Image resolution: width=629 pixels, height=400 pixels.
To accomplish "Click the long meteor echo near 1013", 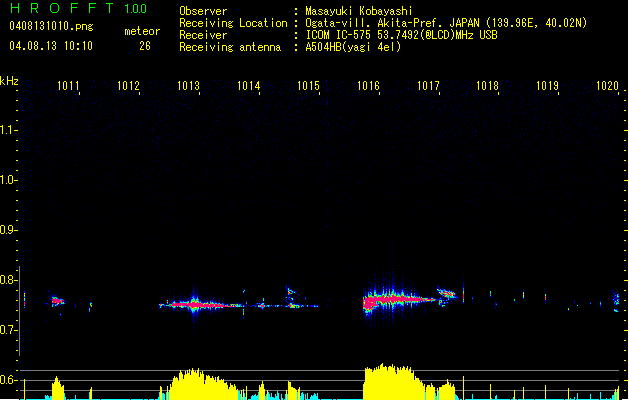I will click(203, 305).
